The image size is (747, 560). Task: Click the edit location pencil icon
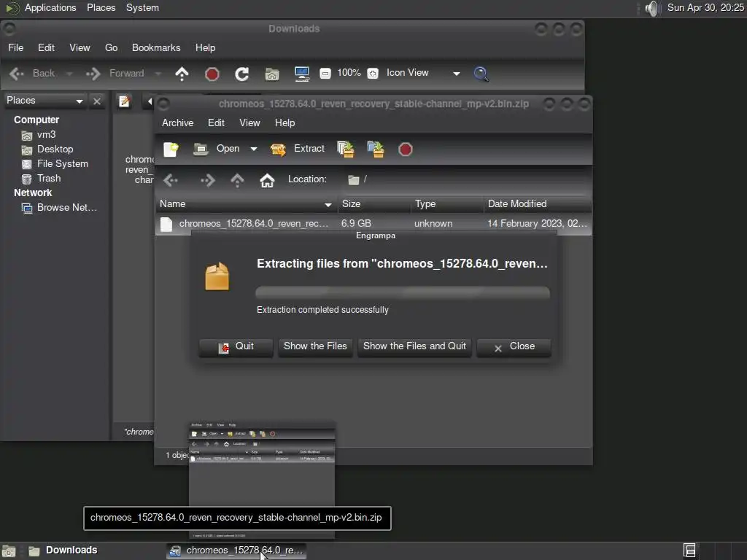[124, 101]
